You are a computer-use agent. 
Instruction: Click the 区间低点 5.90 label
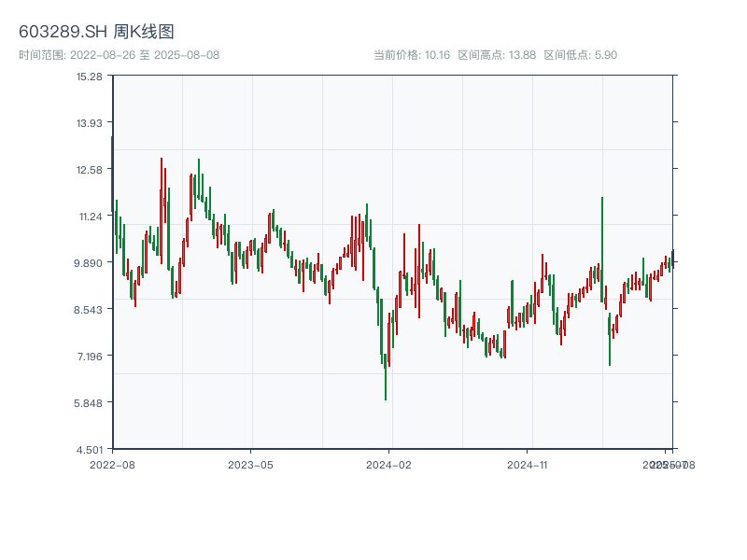pos(580,55)
